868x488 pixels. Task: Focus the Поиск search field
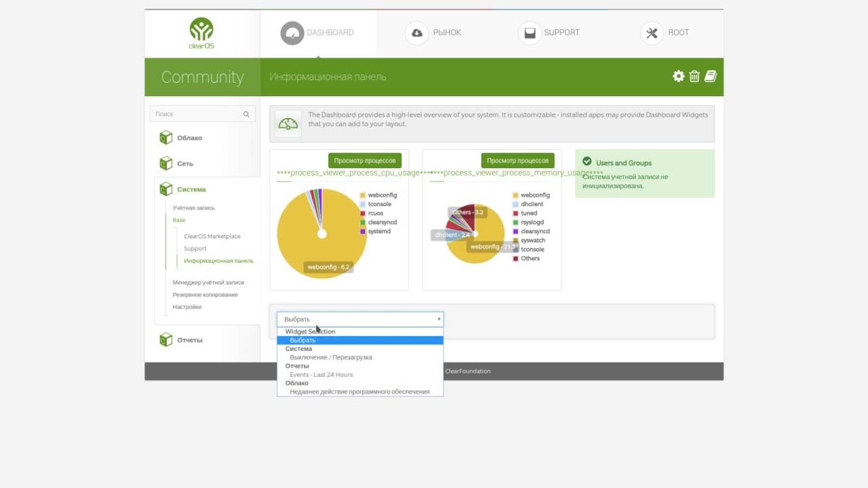(202, 115)
